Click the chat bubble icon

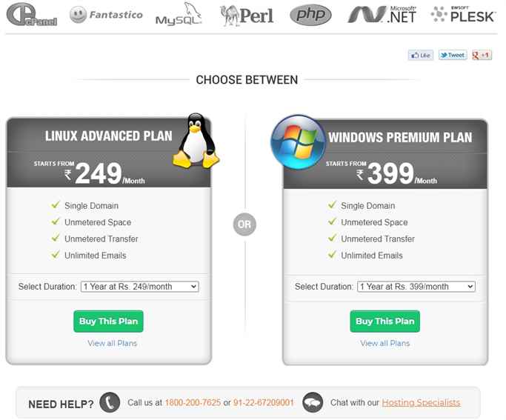click(313, 402)
